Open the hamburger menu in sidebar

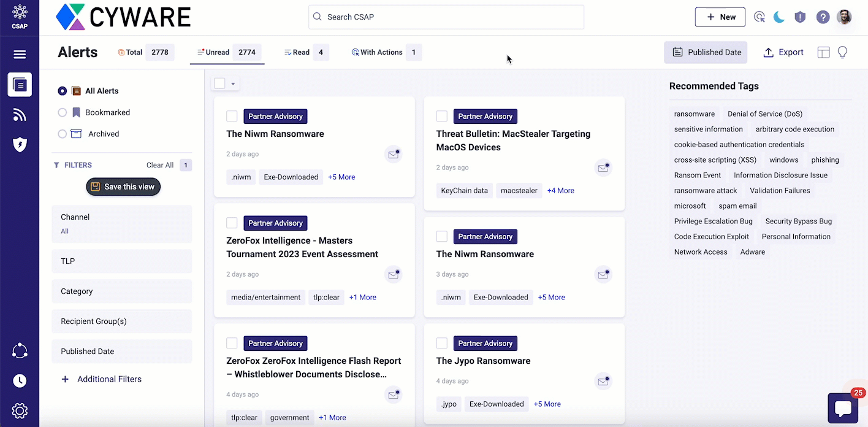click(x=20, y=55)
